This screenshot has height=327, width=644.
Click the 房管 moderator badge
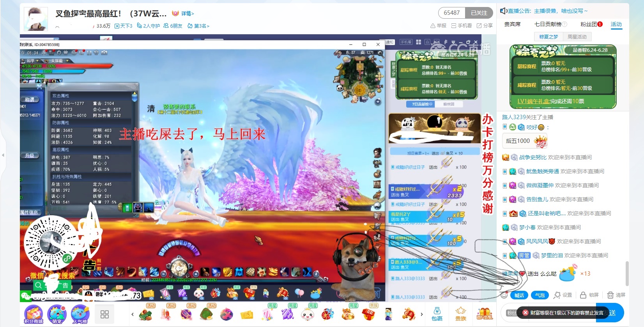[x=524, y=255]
